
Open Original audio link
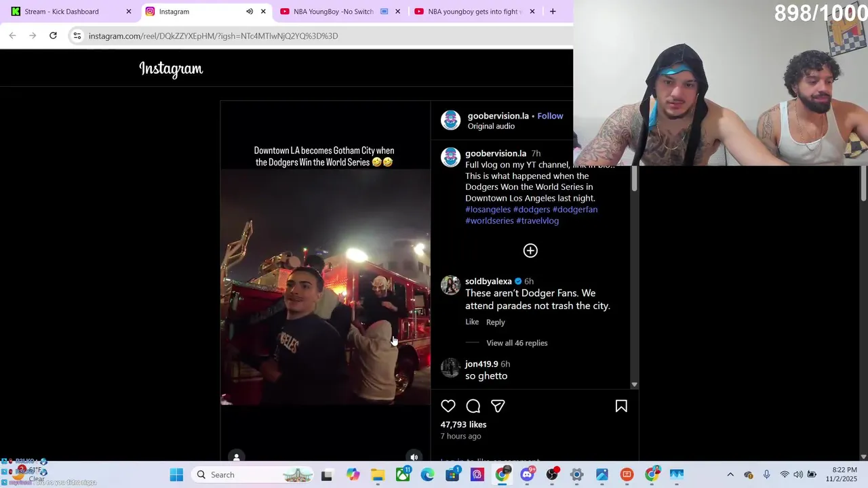point(491,126)
